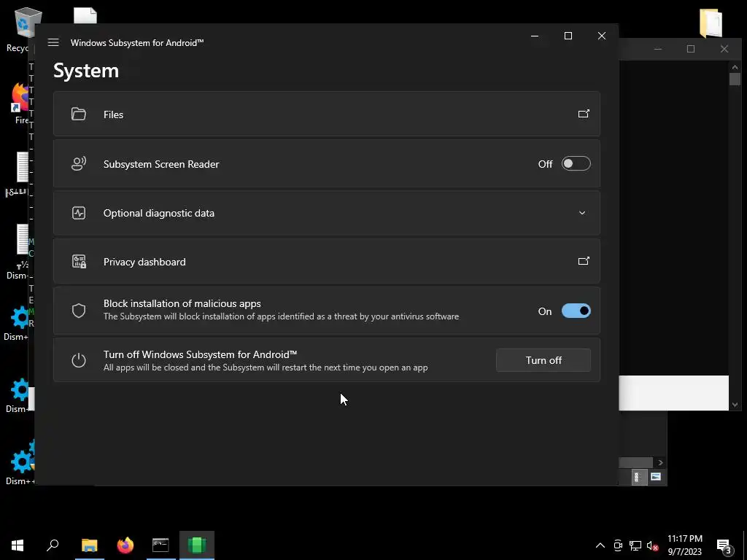Click the external-link icon in Privacy dashboard row

point(583,261)
